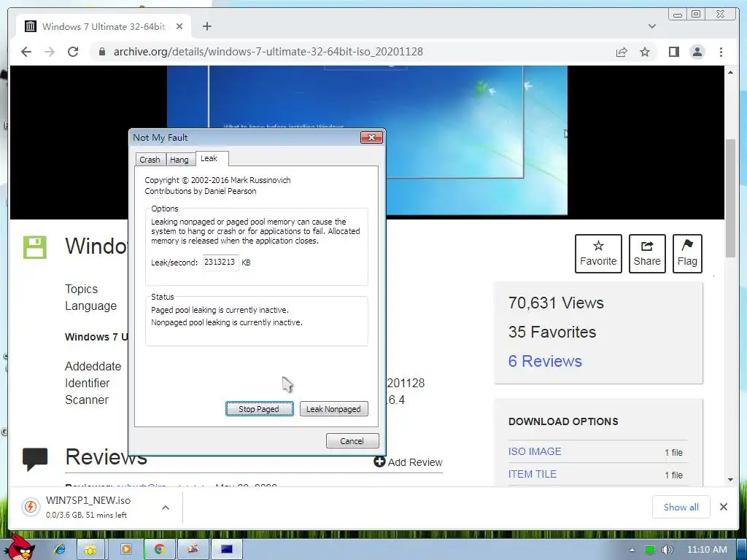Click the green floppy disk software icon
The image size is (747, 560).
pyautogui.click(x=35, y=247)
